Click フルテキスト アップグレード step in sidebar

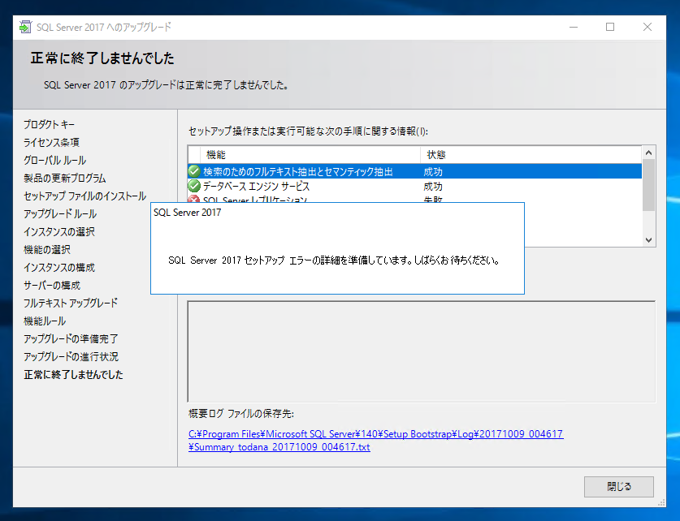pos(71,303)
